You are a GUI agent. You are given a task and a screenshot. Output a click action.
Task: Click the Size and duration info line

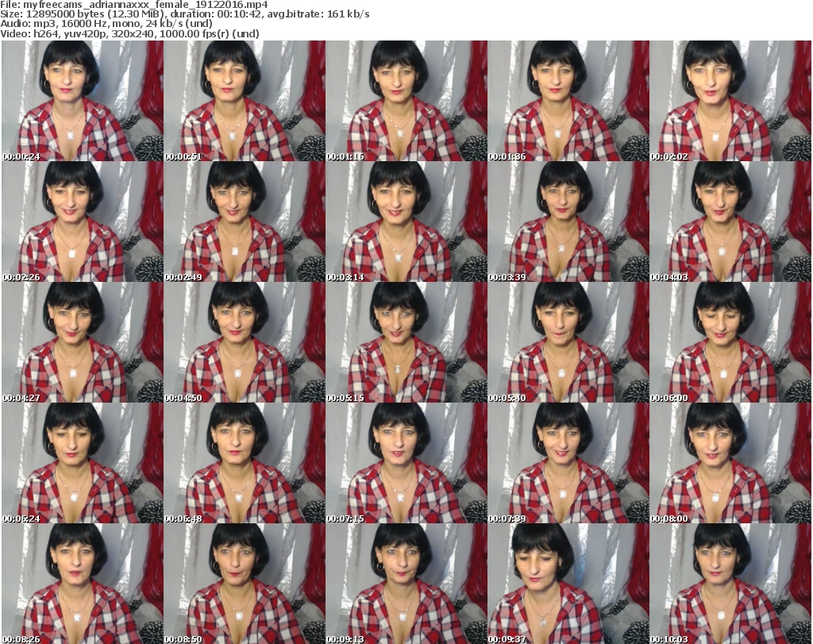pyautogui.click(x=185, y=14)
